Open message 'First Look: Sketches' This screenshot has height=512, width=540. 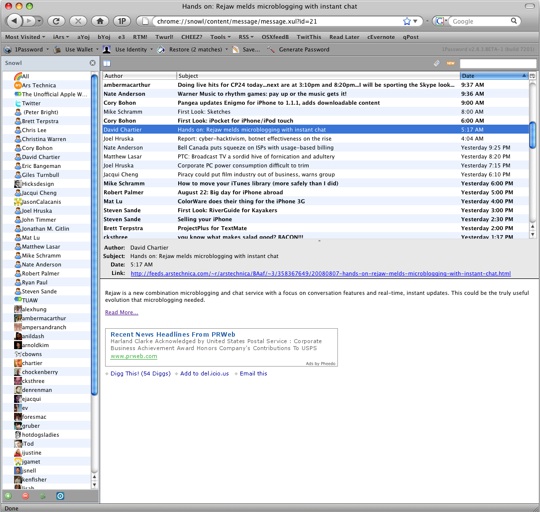tap(315, 112)
